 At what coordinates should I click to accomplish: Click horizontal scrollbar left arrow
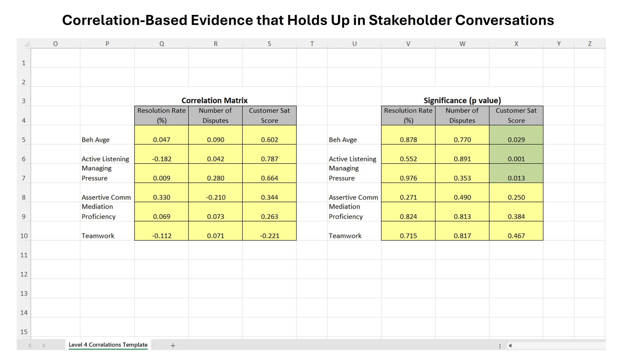tap(510, 345)
